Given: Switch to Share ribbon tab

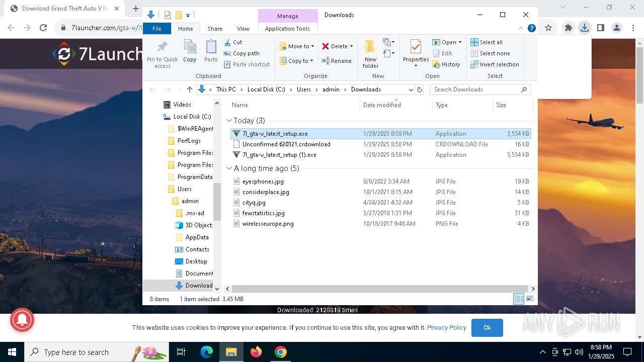Looking at the screenshot, I should (x=215, y=29).
